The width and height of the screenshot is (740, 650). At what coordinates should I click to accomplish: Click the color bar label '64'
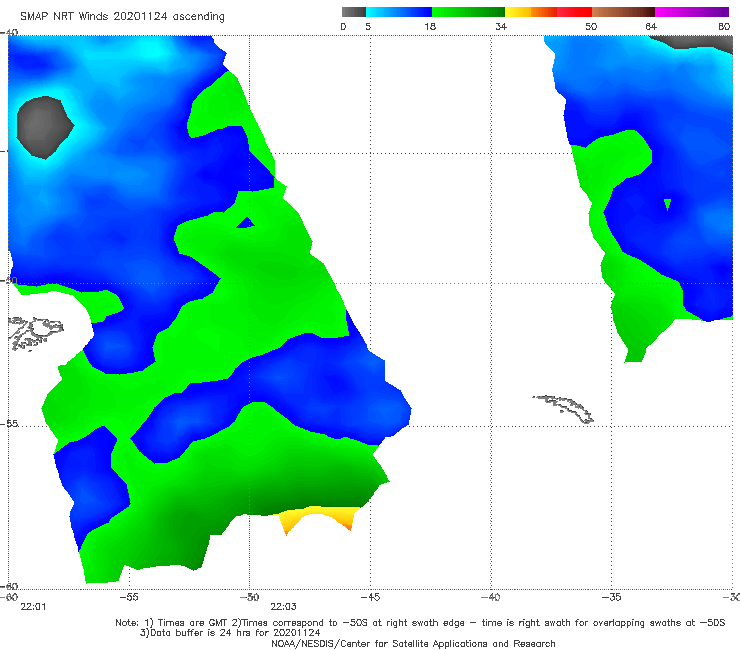pos(651,26)
